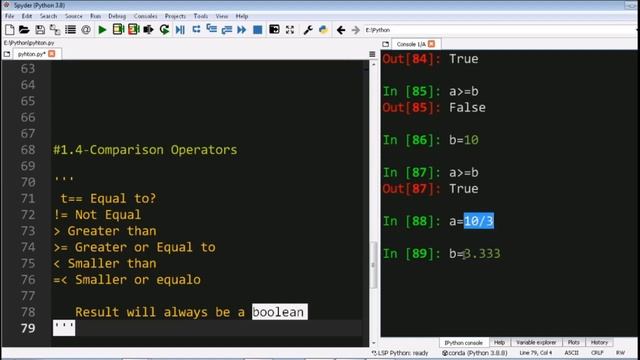The height and width of the screenshot is (360, 640).
Task: Toggle fullscreen mode icon
Action: [290, 29]
